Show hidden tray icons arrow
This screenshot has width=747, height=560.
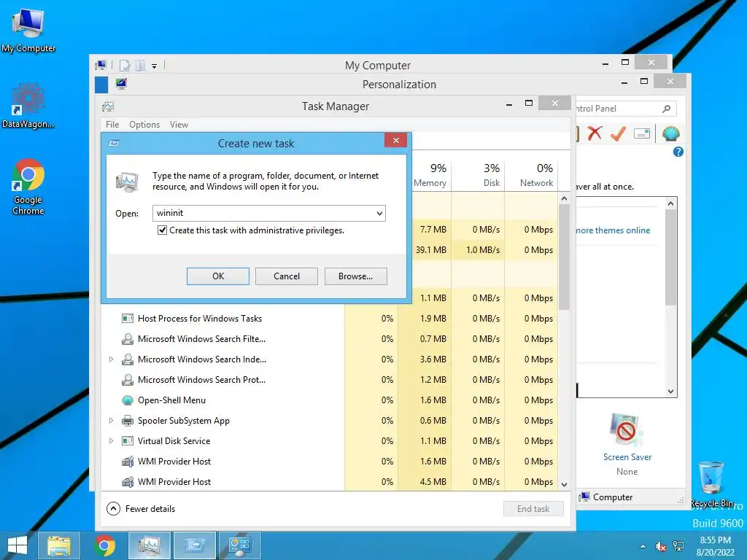pos(643,546)
